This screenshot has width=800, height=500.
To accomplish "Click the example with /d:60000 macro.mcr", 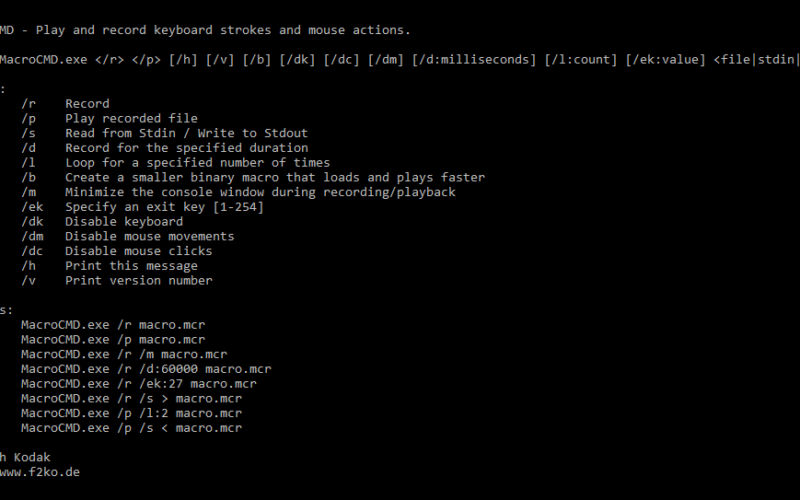I will (146, 369).
